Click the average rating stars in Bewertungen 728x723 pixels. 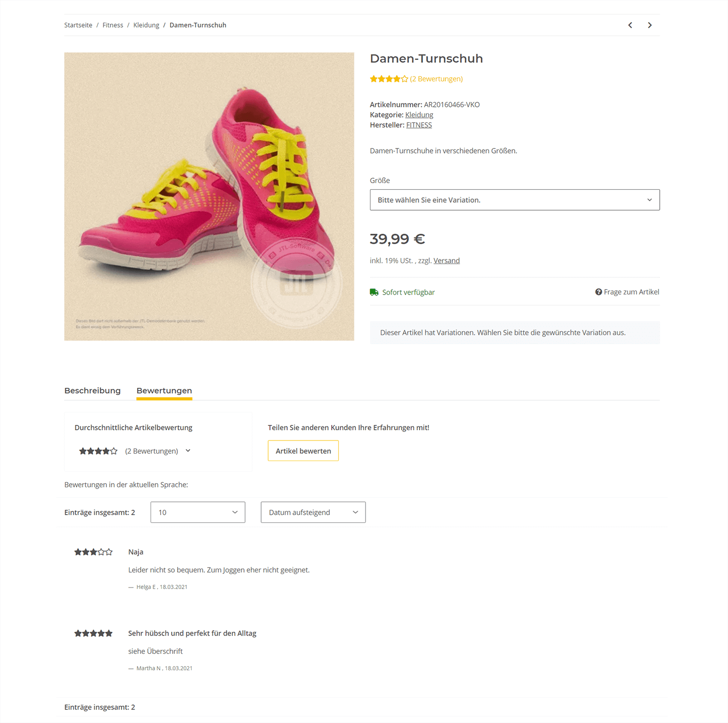coord(98,451)
